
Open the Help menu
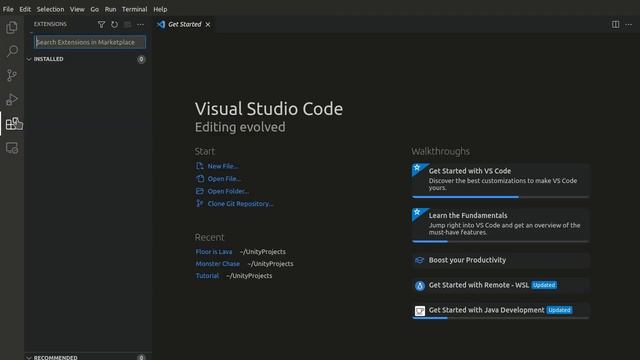tap(160, 9)
